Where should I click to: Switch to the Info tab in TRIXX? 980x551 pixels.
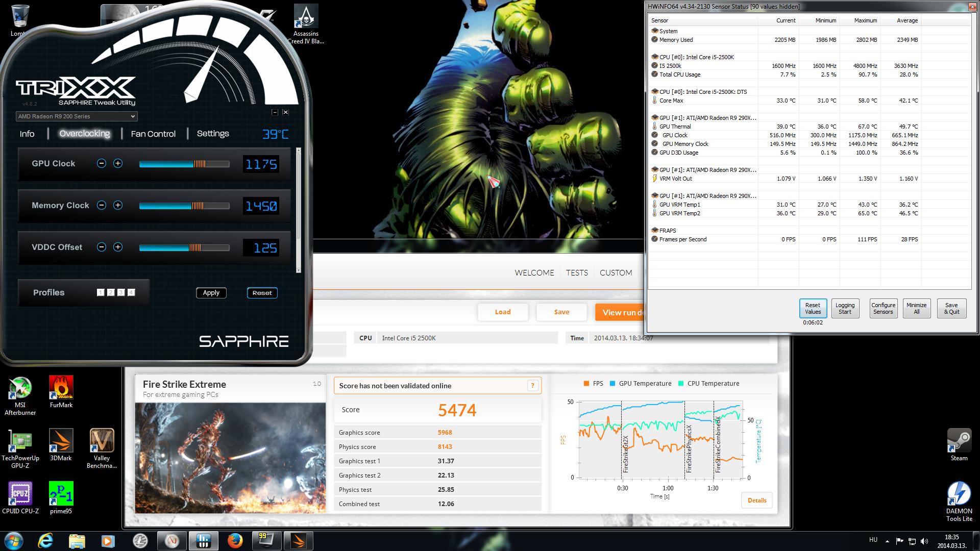[27, 134]
